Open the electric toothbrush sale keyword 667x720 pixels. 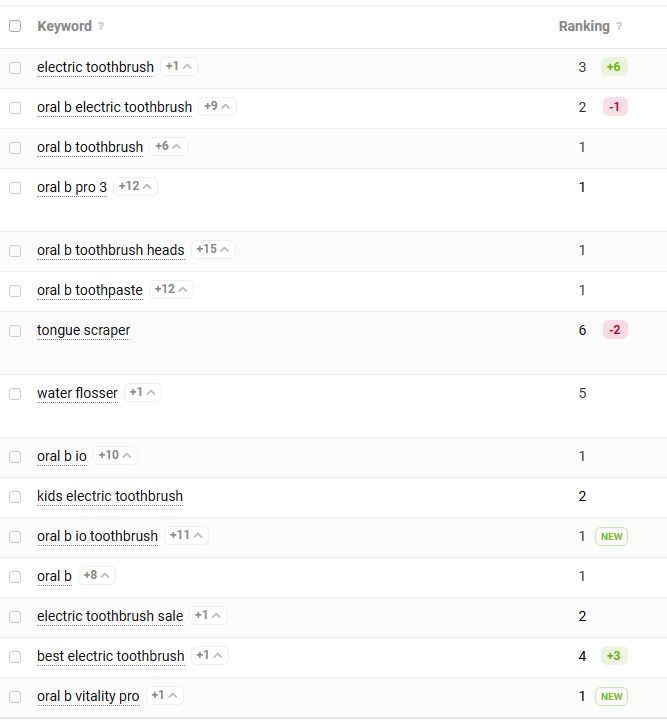pos(110,616)
